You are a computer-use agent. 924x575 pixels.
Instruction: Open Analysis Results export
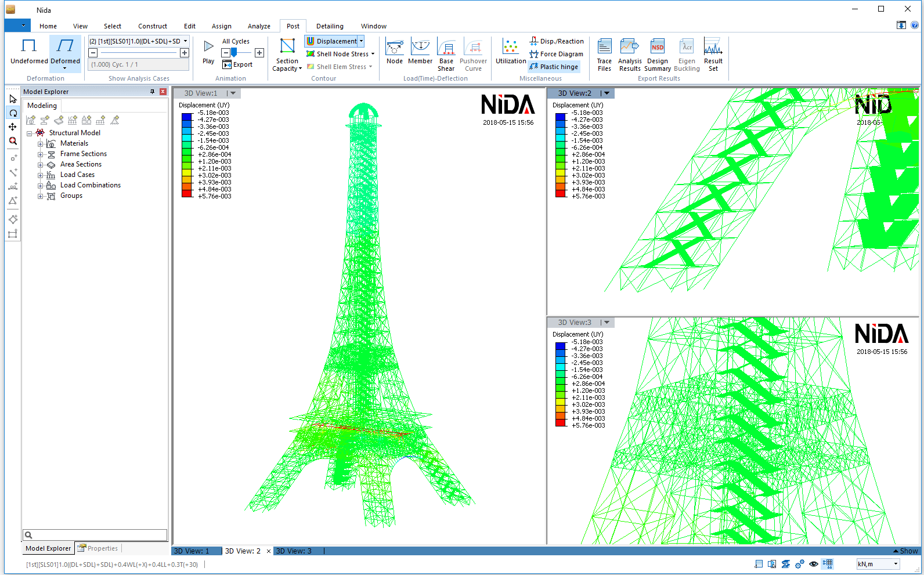(630, 55)
